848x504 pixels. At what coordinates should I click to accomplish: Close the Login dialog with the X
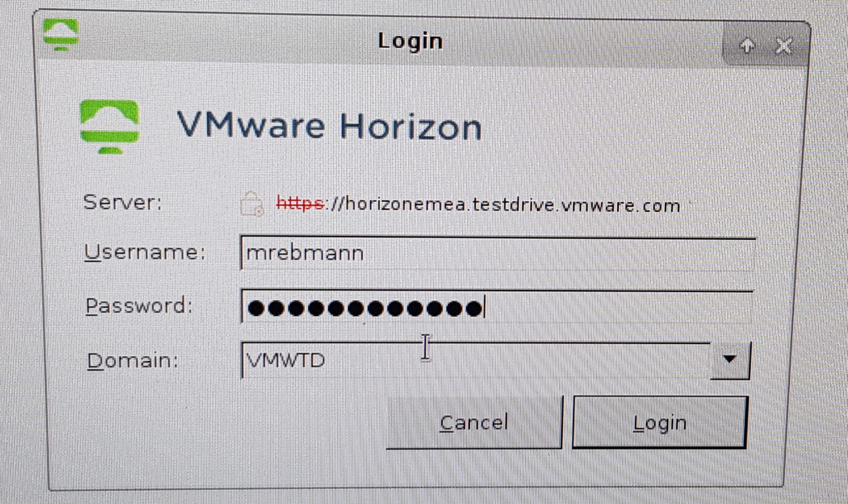[x=783, y=46]
